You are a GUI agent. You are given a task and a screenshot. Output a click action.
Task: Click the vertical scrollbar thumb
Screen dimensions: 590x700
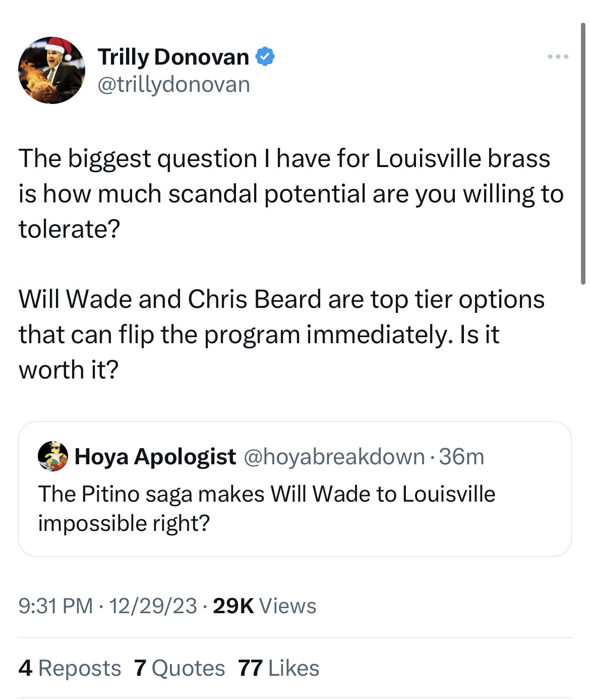coord(583,151)
